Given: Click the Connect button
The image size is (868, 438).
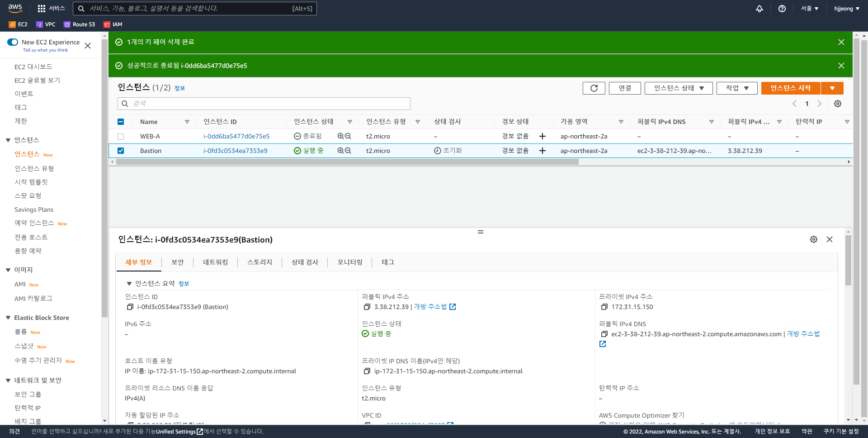Looking at the screenshot, I should pyautogui.click(x=625, y=88).
